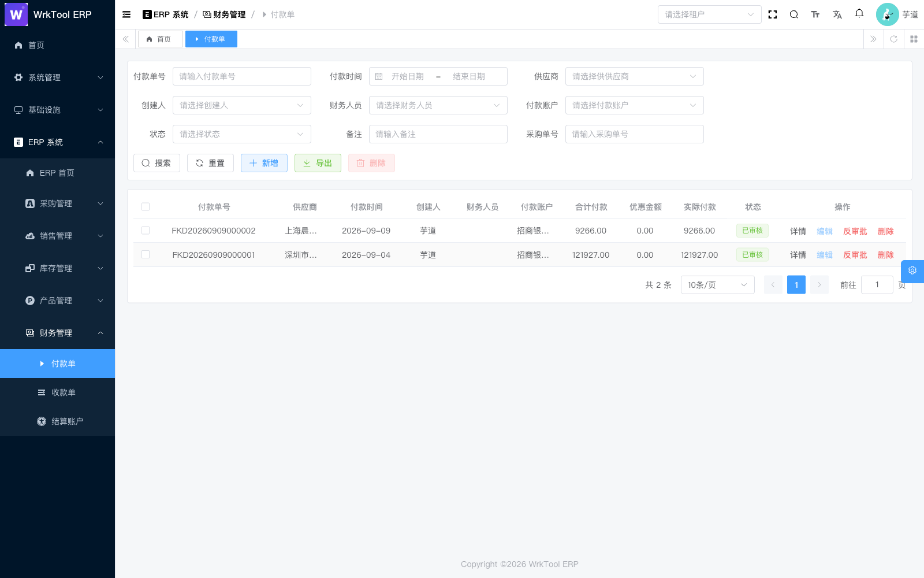
Task: Focus the 付款单号 input field
Action: [x=241, y=76]
